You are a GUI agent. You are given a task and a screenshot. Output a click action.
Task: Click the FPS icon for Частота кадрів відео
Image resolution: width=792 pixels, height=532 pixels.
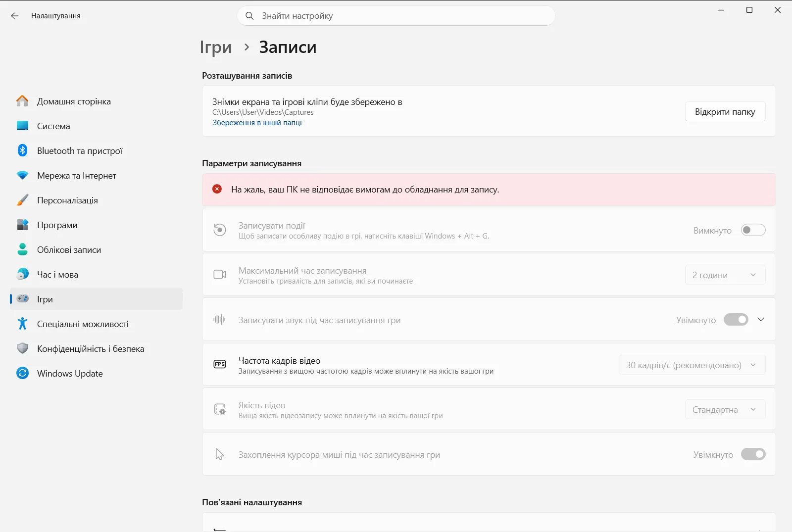[x=220, y=364]
